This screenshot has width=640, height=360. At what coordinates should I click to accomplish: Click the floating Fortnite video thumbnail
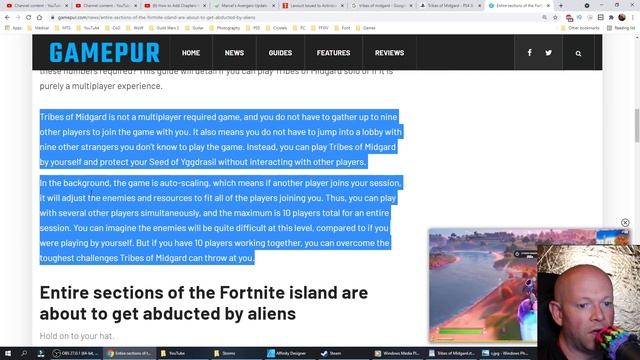483,285
